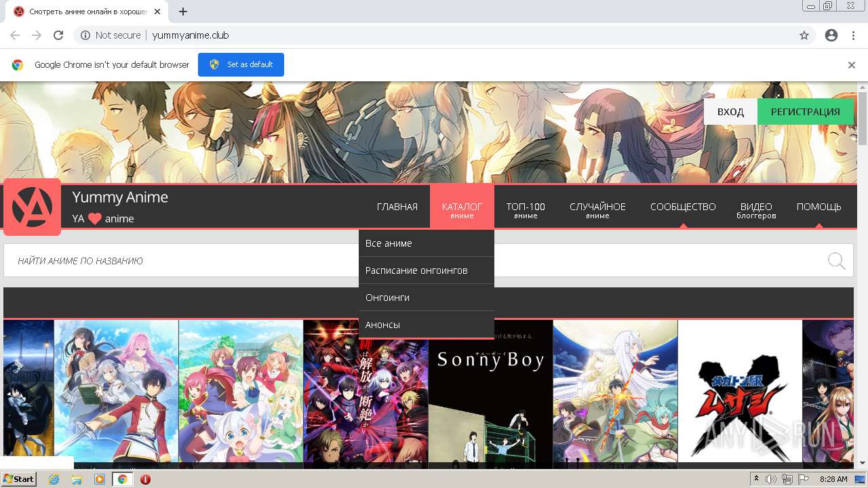Image resolution: width=868 pixels, height=488 pixels.
Task: Click ВХОД login button
Action: tap(730, 112)
